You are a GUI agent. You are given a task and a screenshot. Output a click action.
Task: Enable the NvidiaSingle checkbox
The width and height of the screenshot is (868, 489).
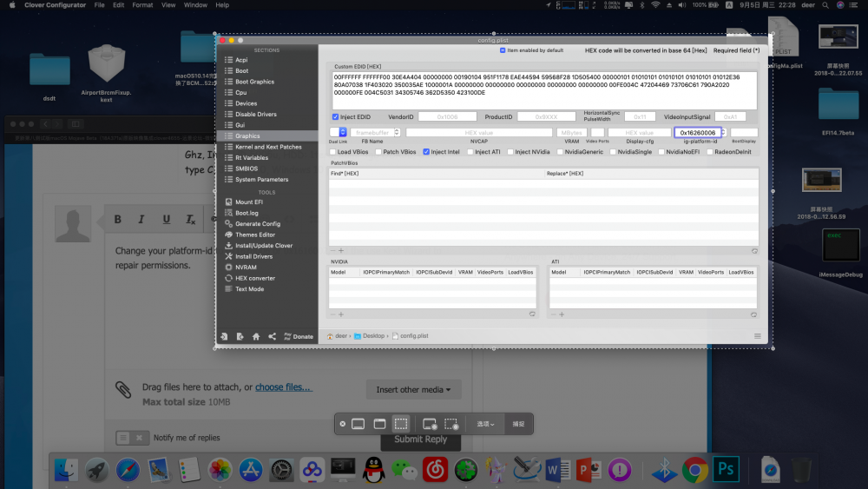point(613,152)
